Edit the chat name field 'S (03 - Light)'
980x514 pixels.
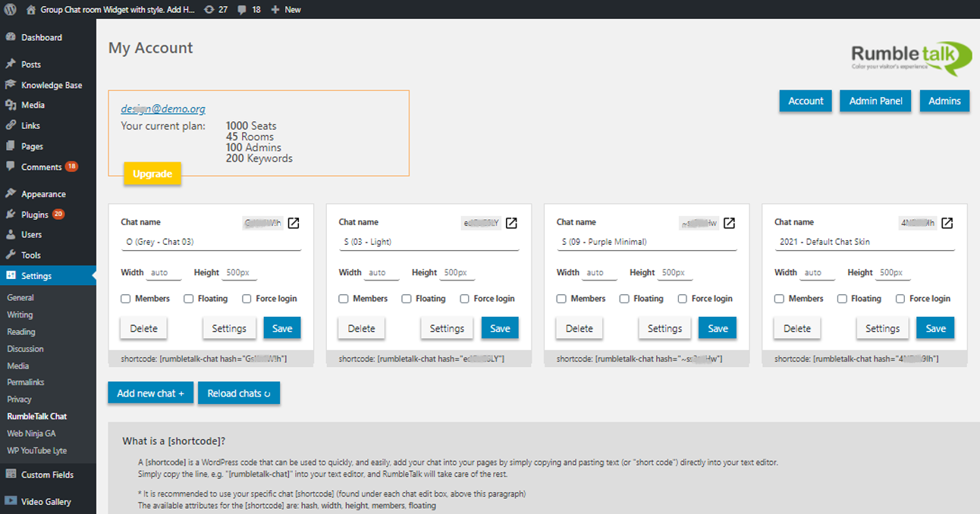[429, 242]
